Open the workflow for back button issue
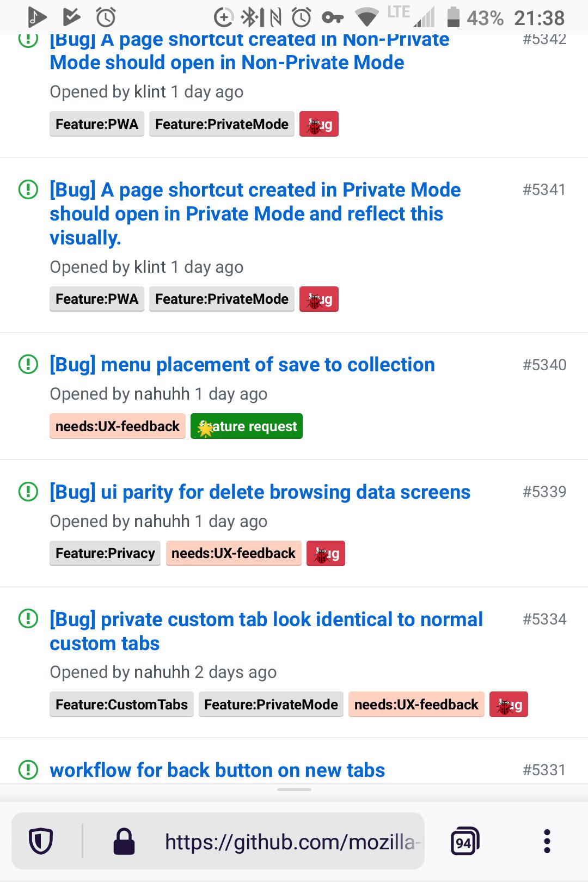The height and width of the screenshot is (882, 588). pyautogui.click(x=217, y=769)
